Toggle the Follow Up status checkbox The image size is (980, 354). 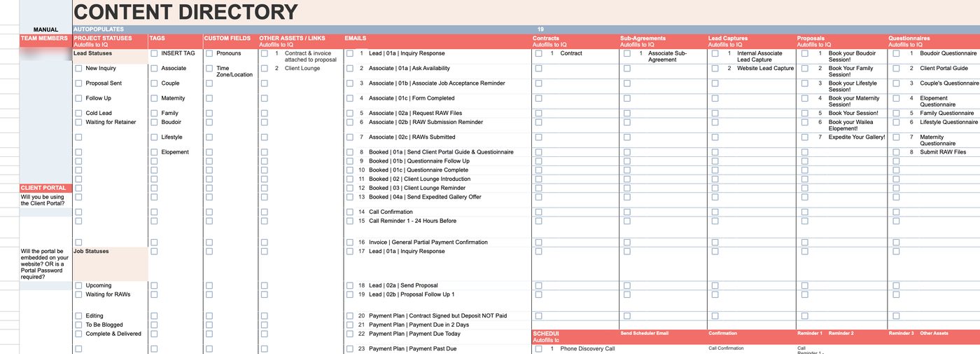78,99
